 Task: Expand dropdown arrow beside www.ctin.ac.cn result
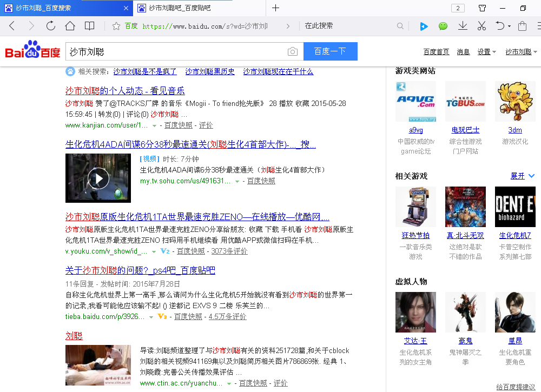pos(229,384)
